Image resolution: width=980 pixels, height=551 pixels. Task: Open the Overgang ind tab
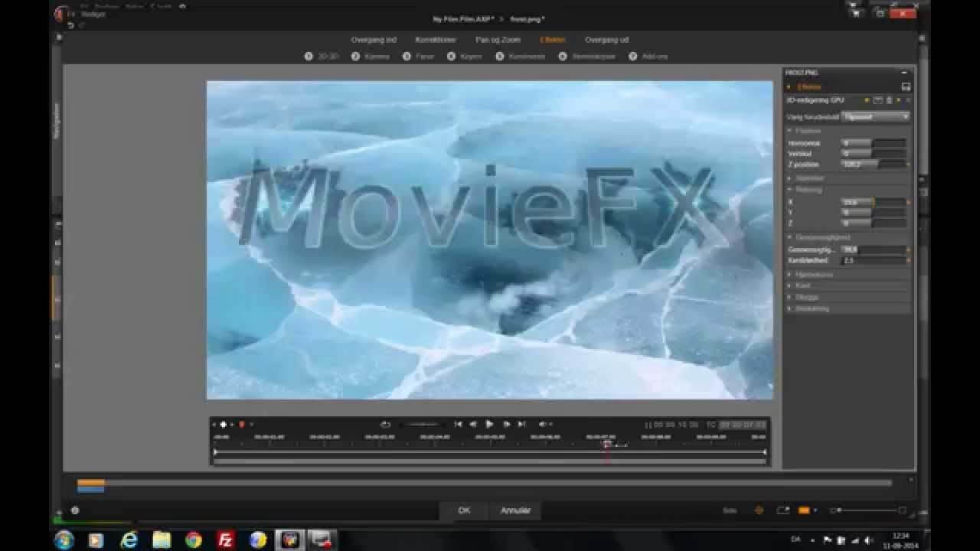click(374, 40)
